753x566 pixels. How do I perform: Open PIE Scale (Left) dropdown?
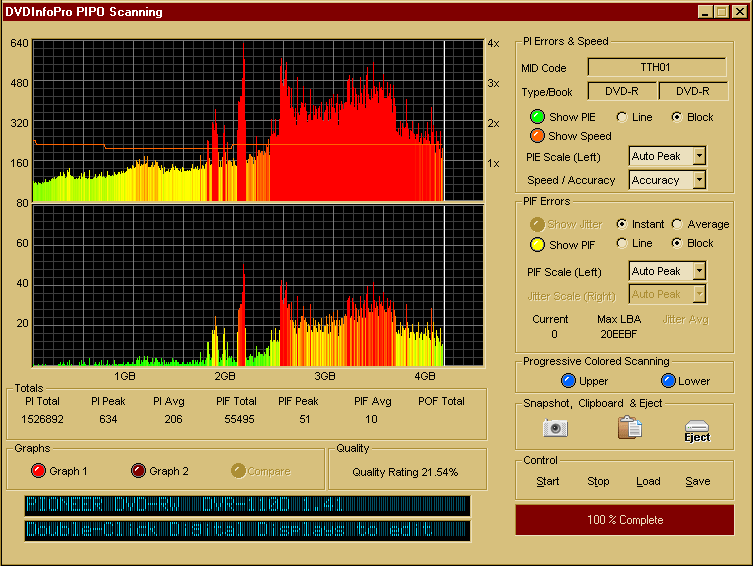(698, 156)
